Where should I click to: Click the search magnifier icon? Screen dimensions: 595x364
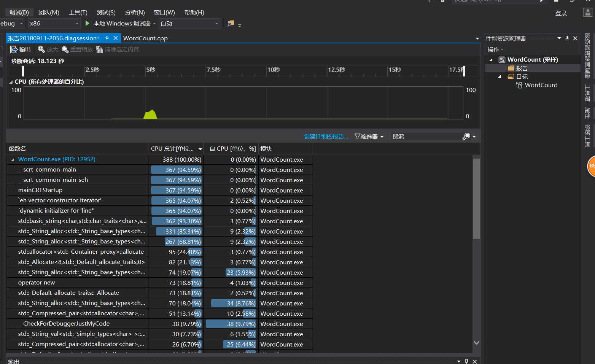[466, 137]
